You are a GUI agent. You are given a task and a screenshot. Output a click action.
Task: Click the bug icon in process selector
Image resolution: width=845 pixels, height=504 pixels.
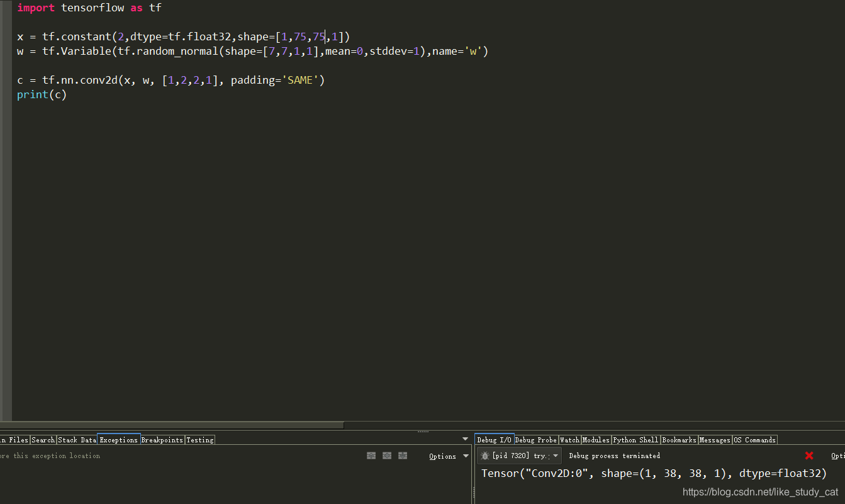[x=485, y=456]
